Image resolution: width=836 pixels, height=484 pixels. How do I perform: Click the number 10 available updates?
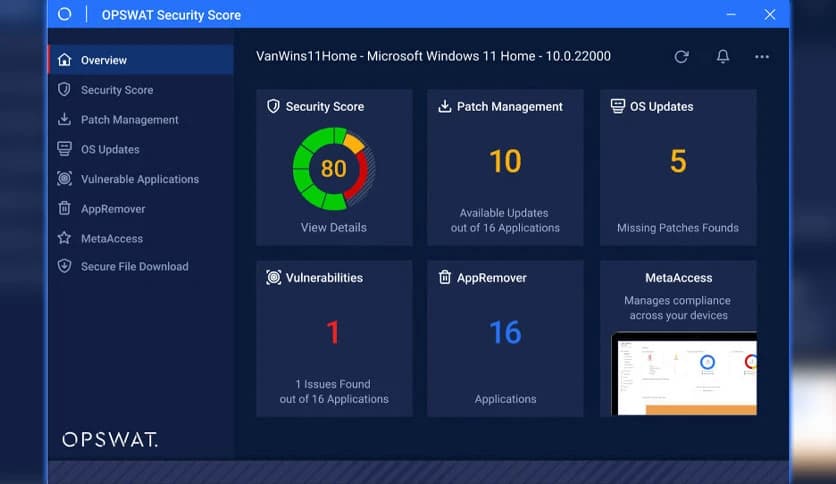(x=505, y=161)
